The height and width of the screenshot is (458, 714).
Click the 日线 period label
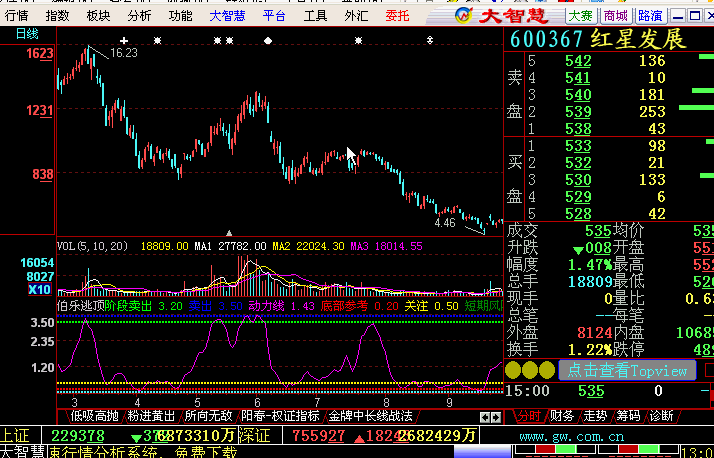27,33
